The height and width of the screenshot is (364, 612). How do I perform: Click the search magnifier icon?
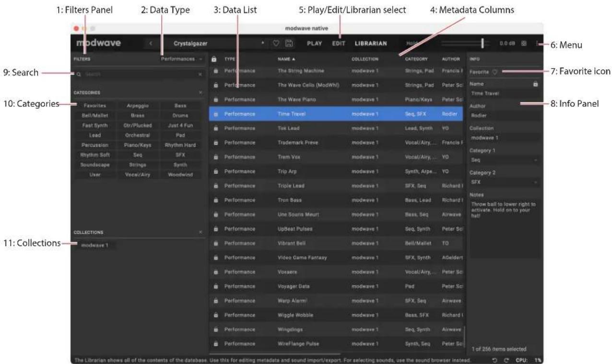pos(79,75)
